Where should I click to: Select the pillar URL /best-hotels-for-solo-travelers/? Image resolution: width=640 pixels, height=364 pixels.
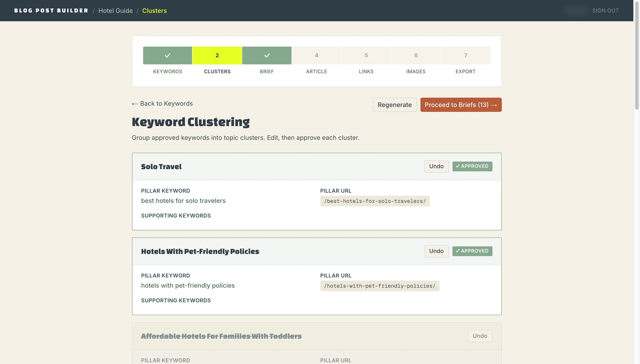tap(375, 201)
